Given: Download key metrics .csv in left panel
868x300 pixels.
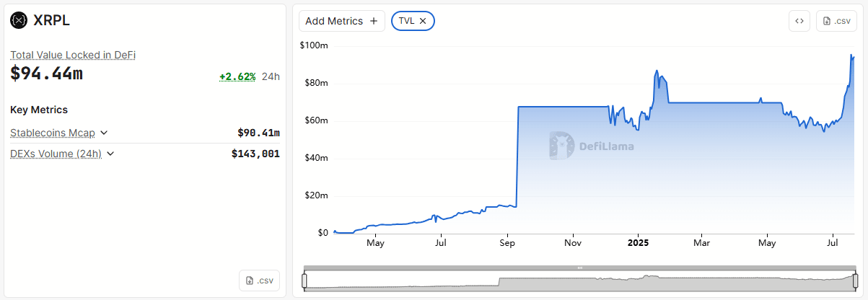Looking at the screenshot, I should (259, 281).
